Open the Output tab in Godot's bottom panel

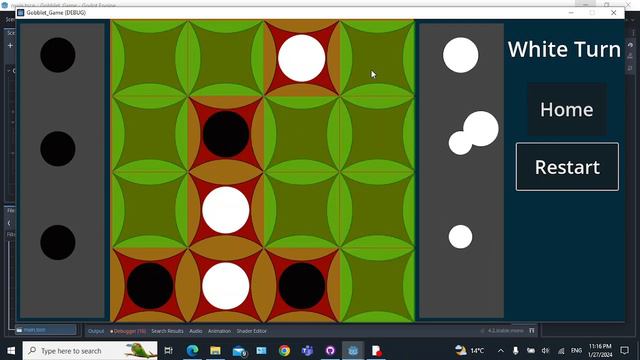coord(96,331)
